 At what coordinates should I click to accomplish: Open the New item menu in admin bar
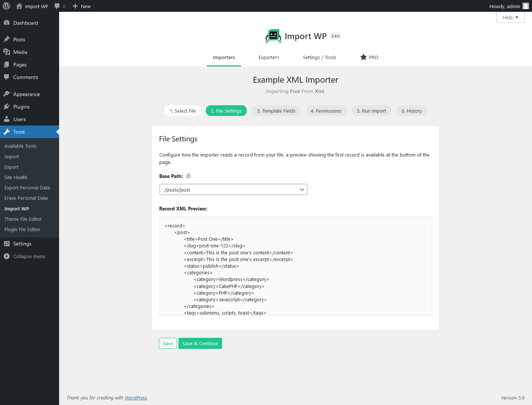coord(81,6)
